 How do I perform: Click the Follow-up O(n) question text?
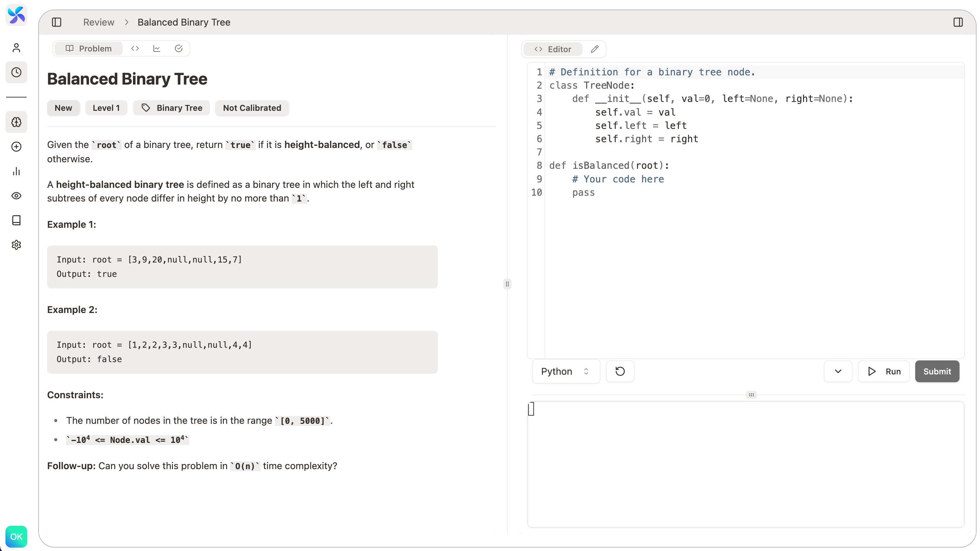pos(192,466)
